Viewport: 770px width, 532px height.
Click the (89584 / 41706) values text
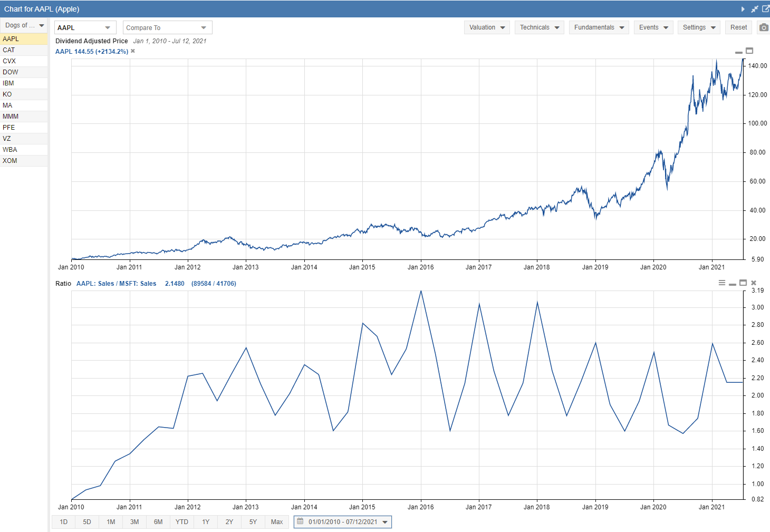tap(214, 284)
